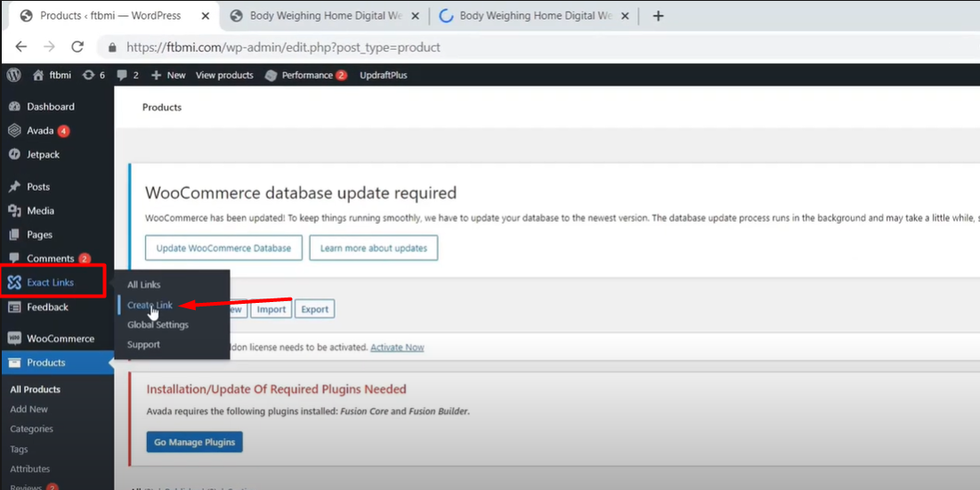Click the WordPress logo in admin bar
This screenshot has width=980, height=490.
point(13,75)
